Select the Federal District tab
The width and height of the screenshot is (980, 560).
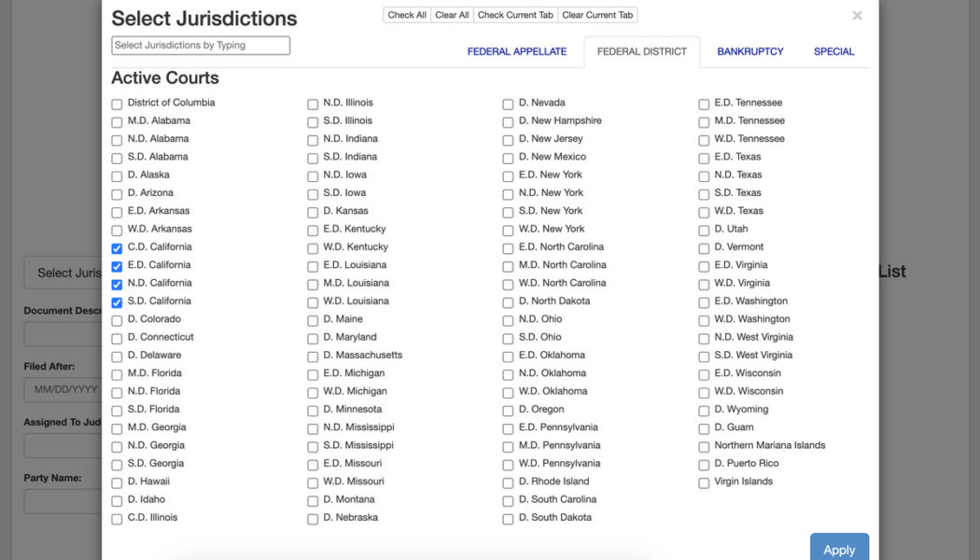(641, 51)
